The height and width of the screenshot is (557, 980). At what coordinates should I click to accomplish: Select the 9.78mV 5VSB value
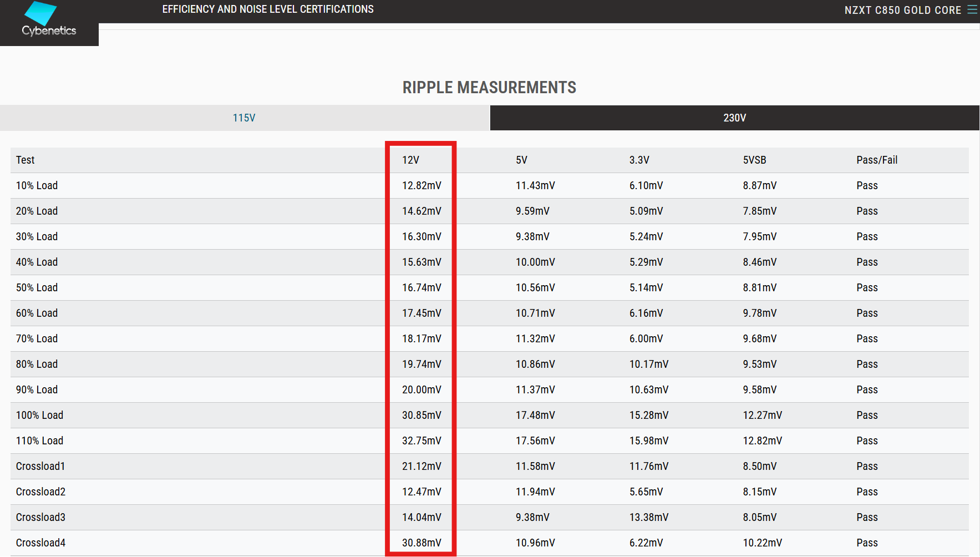pos(760,313)
